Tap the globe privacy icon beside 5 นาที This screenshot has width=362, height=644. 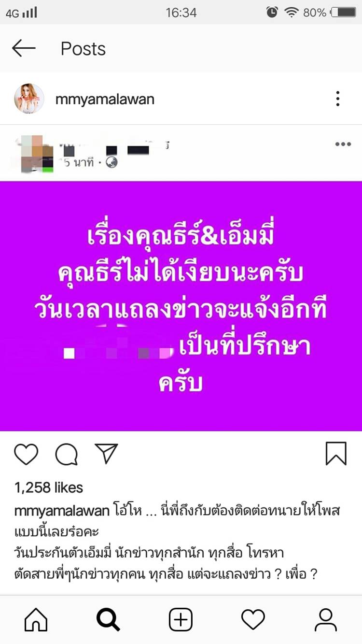click(111, 163)
